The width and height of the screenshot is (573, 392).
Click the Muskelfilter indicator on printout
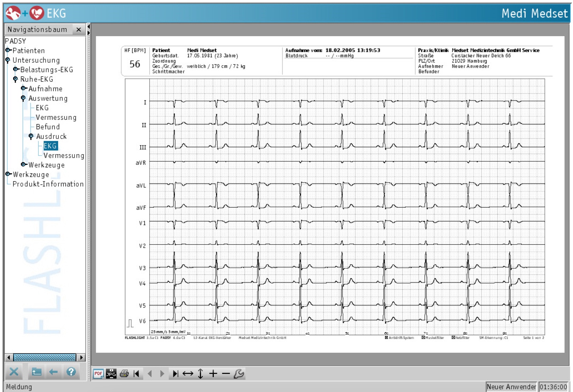tap(433, 338)
